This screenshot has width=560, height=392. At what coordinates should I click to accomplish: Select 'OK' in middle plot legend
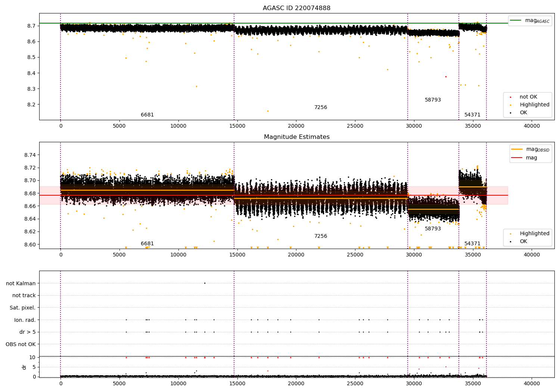click(523, 242)
